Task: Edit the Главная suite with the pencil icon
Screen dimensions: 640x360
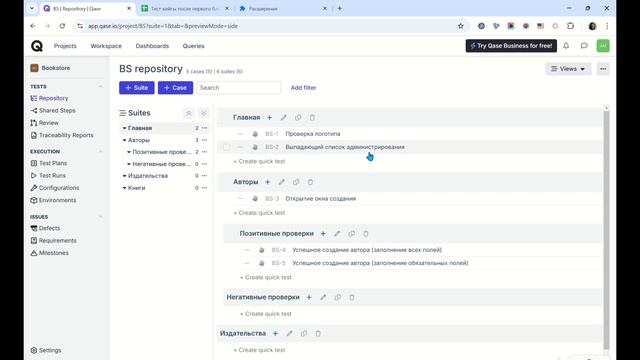Action: [x=284, y=118]
